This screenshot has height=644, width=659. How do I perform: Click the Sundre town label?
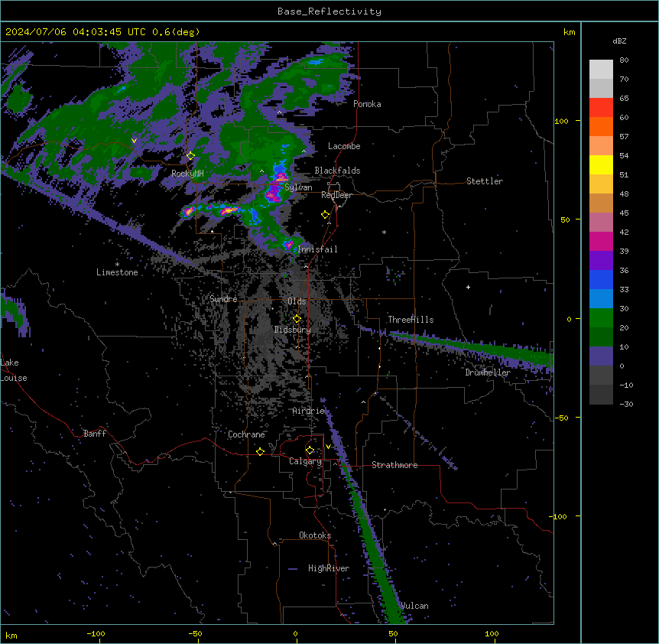click(223, 299)
